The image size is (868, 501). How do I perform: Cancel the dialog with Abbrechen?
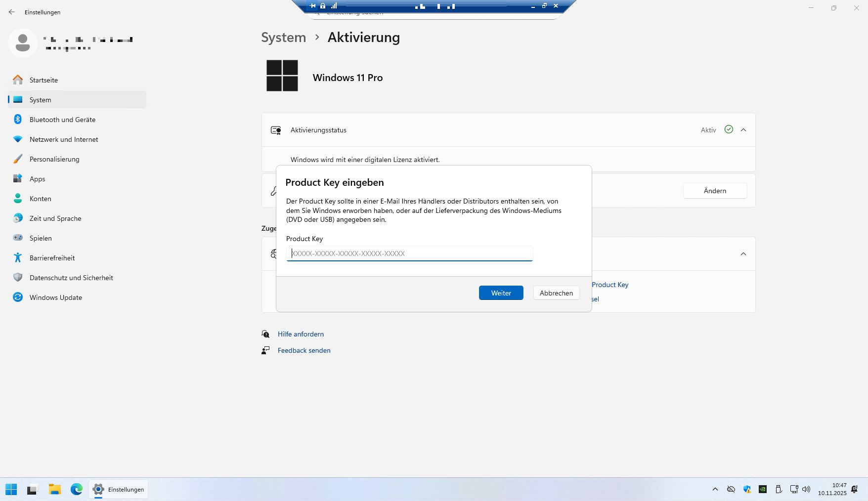556,293
